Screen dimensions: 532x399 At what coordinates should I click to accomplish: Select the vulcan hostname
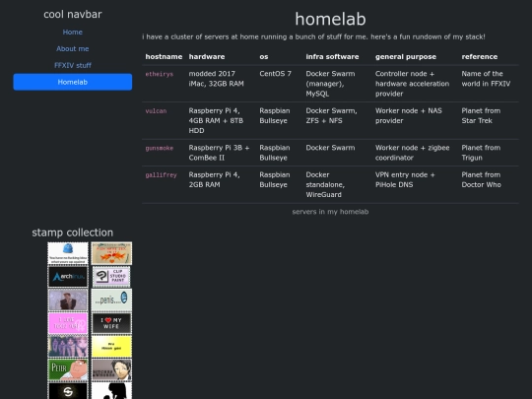(x=156, y=111)
